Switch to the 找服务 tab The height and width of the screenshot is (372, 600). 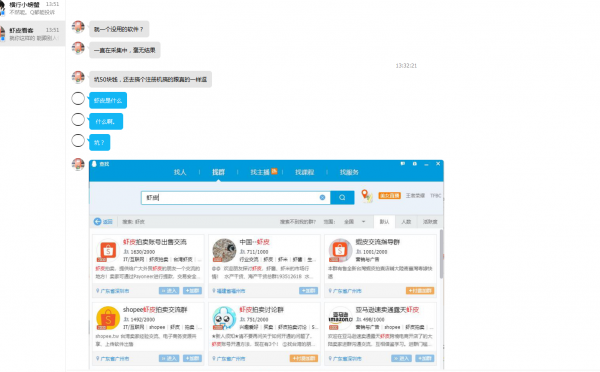(349, 172)
